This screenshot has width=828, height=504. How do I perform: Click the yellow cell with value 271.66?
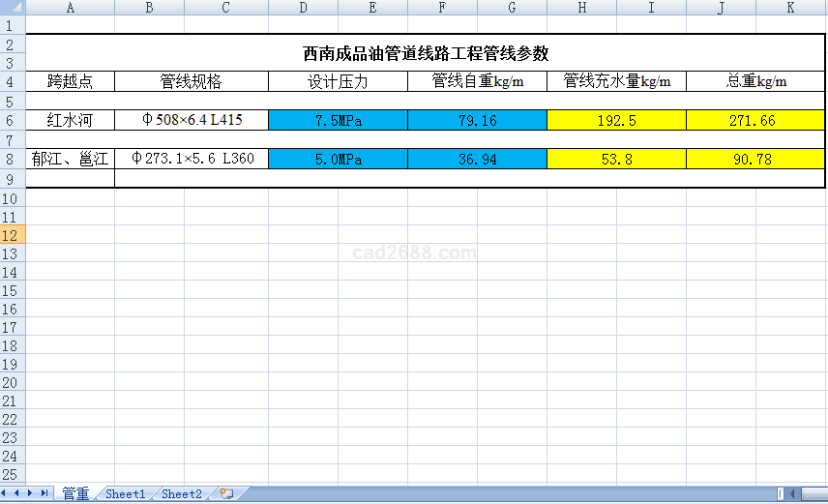coord(754,121)
